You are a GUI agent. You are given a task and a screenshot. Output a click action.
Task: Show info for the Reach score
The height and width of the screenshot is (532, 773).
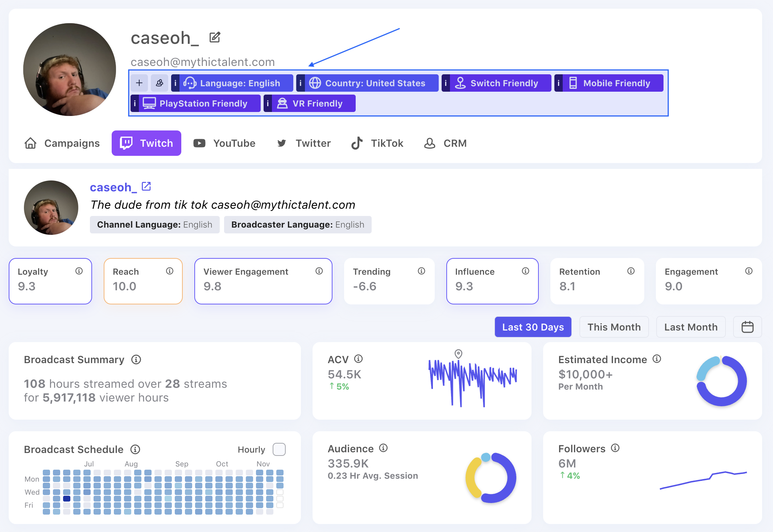(x=170, y=271)
